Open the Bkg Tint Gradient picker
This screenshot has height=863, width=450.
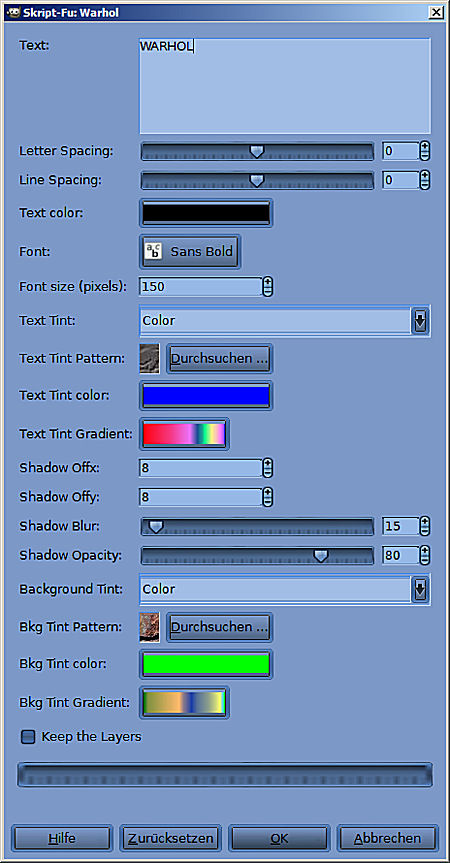pos(184,702)
